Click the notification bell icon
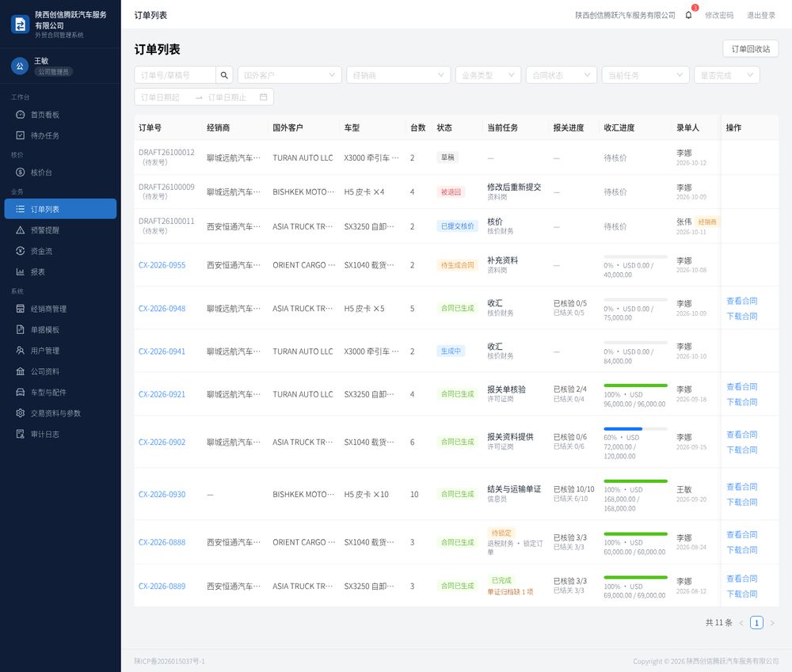Screen dimensions: 792x672 688,15
